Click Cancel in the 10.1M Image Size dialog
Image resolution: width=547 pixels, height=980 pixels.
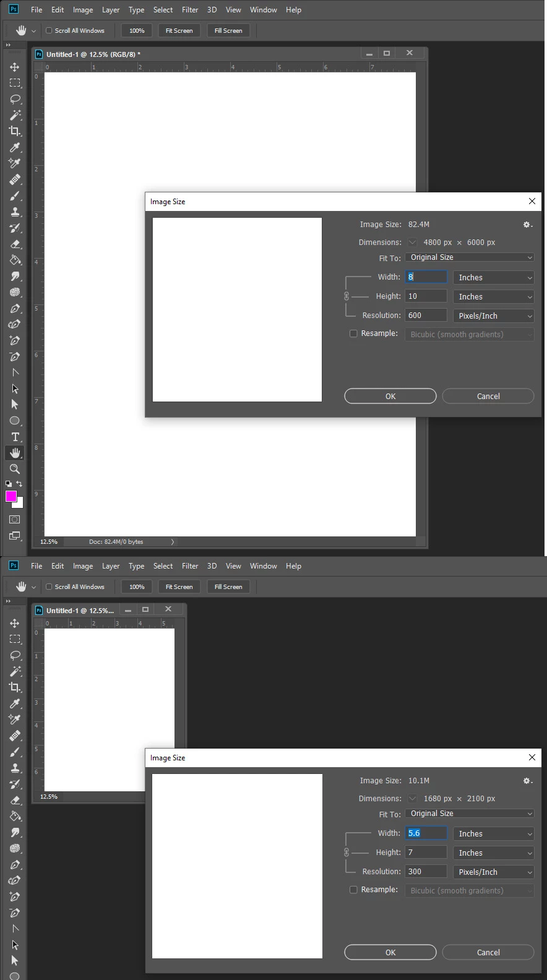[488, 952]
